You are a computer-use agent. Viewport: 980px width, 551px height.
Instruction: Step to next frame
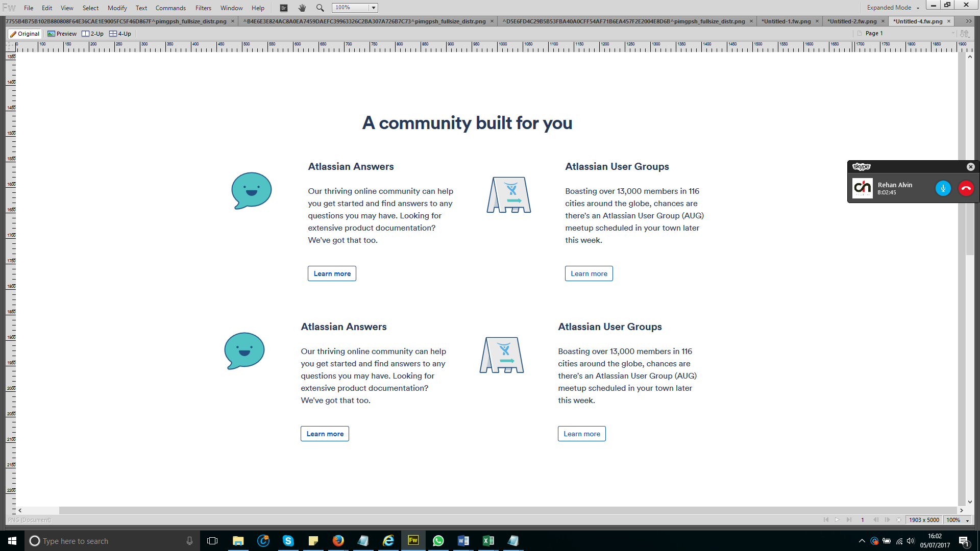point(887,520)
